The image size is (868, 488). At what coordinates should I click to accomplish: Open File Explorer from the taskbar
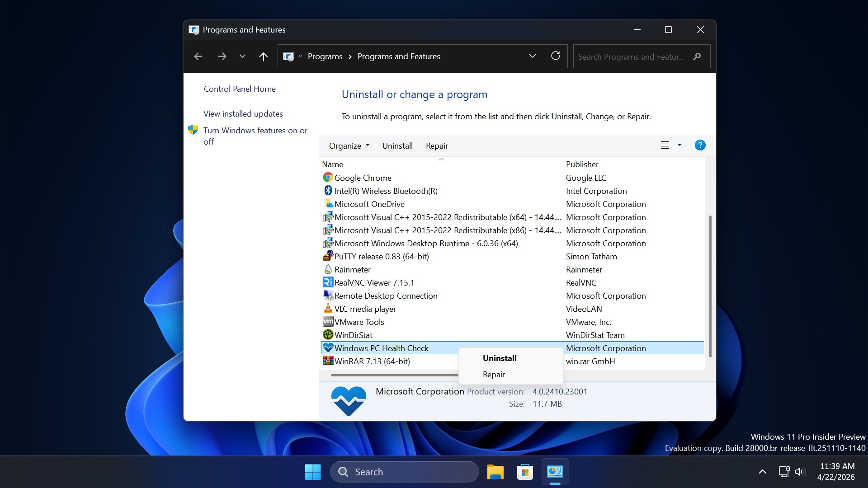495,471
